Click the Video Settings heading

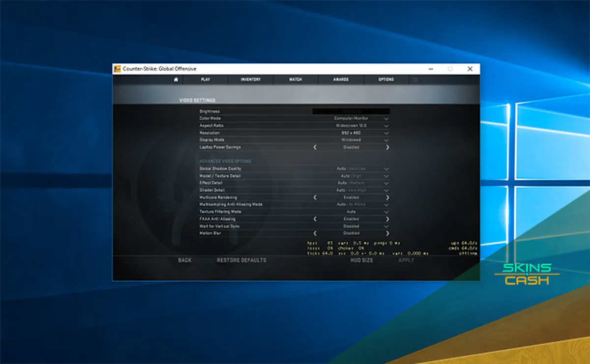click(x=197, y=101)
